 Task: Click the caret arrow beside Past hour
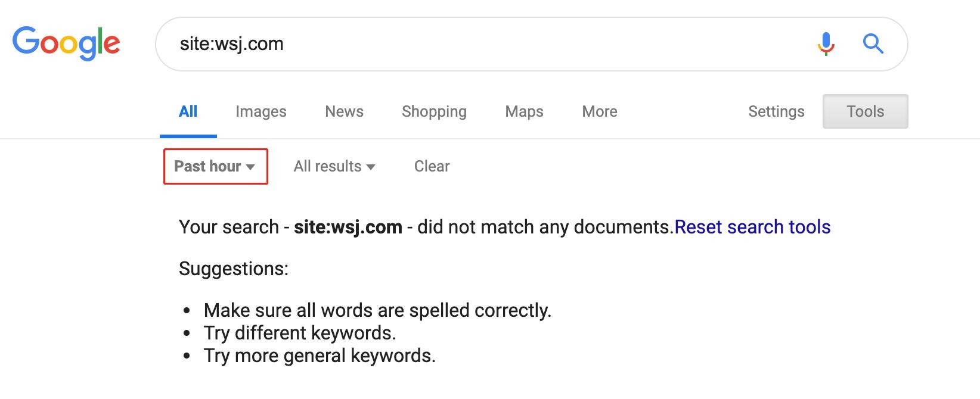coord(250,167)
